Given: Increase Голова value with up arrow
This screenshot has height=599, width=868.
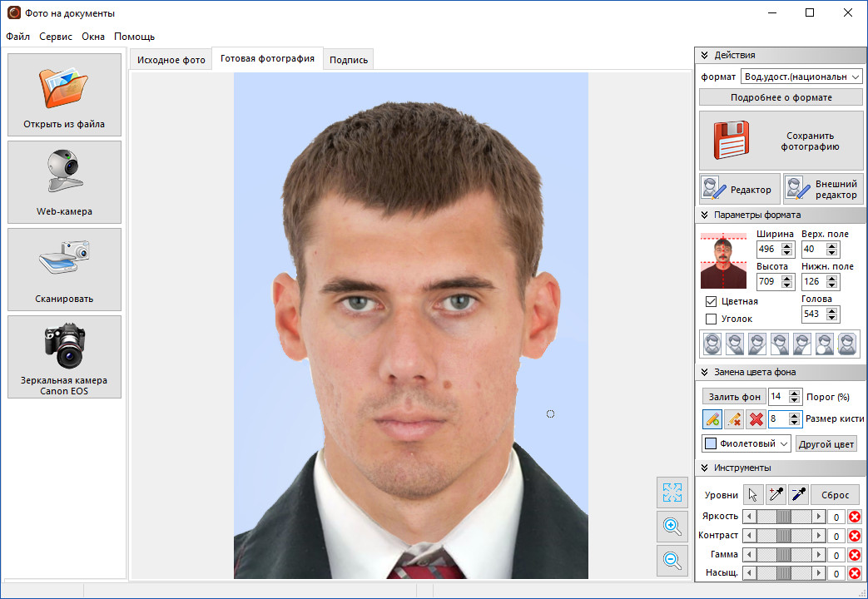Looking at the screenshot, I should [x=832, y=310].
